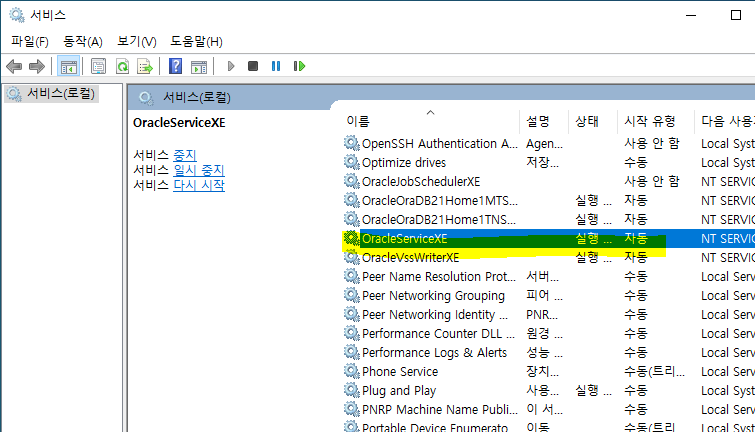Click the Refresh toolbar icon
755x432 pixels.
[122, 66]
